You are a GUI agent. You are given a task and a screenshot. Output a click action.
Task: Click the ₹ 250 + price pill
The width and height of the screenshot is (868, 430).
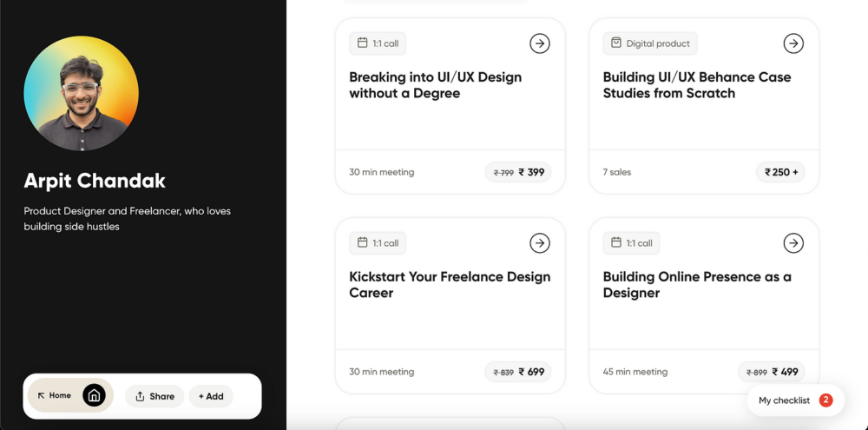point(780,172)
